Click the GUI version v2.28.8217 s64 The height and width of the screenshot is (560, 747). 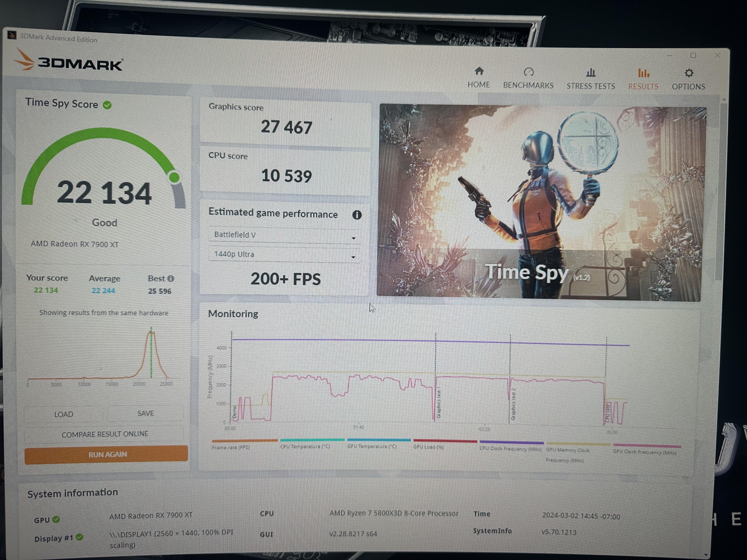pos(353,533)
